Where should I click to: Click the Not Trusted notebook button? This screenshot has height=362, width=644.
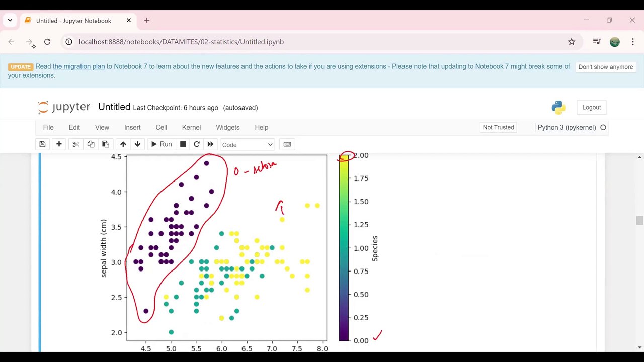coord(499,127)
